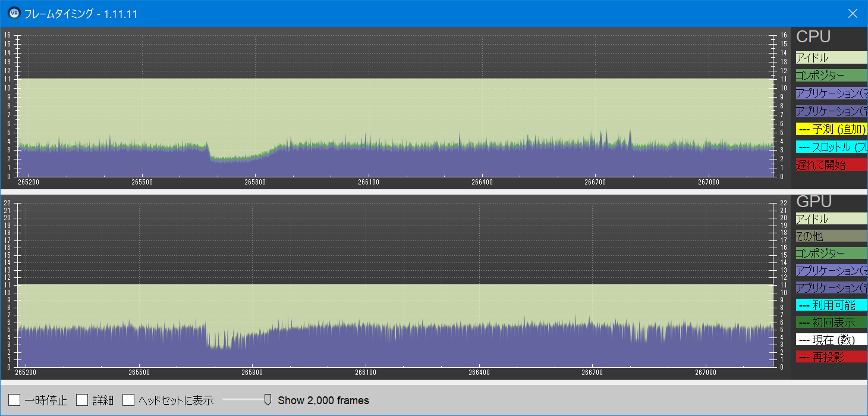This screenshot has width=868, height=416.
Task: Select the CPU コンポジター legend entry
Action: 831,76
